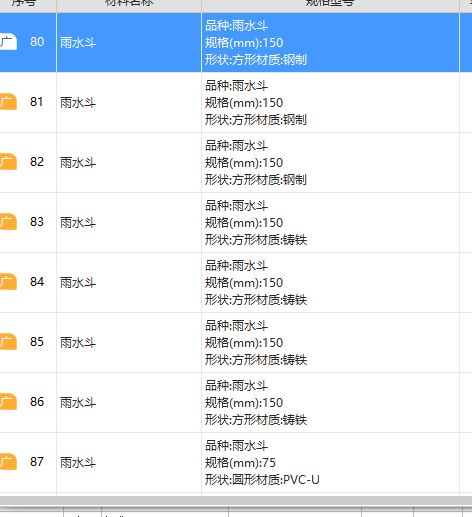The height and width of the screenshot is (517, 472).
Task: Click the orange 广 badge in row 82
Action: pos(8,162)
